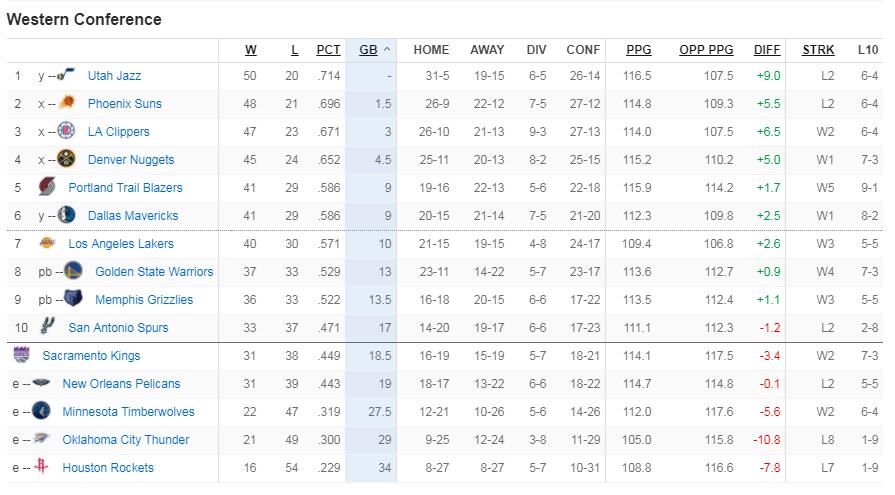
Task: Open the Dallas Mavericks team link
Action: (133, 215)
